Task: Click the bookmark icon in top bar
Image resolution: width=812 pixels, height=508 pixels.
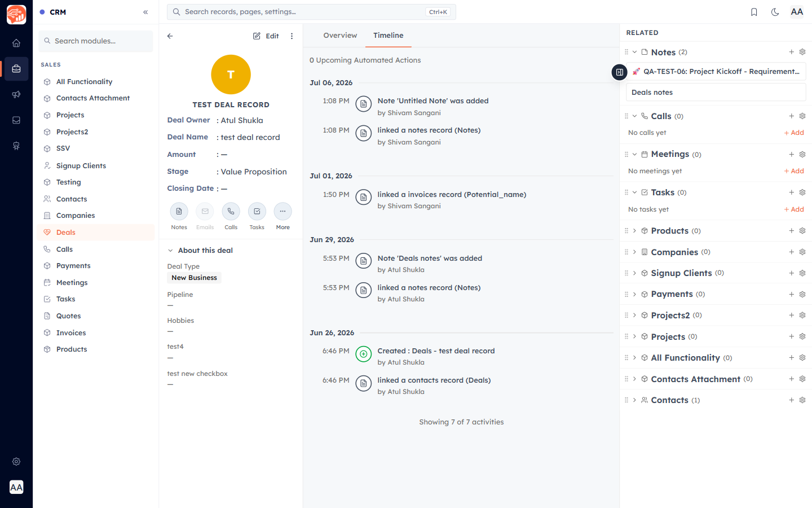Action: (754, 12)
